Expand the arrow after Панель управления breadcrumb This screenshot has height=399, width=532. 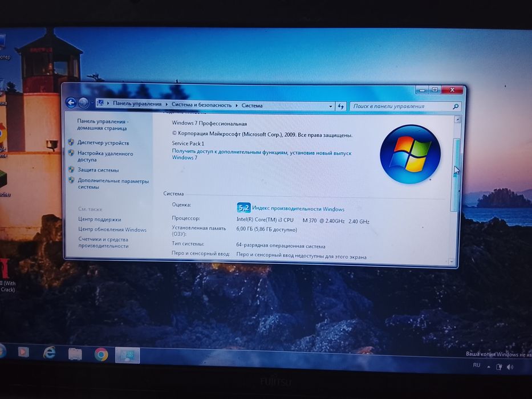tap(166, 104)
